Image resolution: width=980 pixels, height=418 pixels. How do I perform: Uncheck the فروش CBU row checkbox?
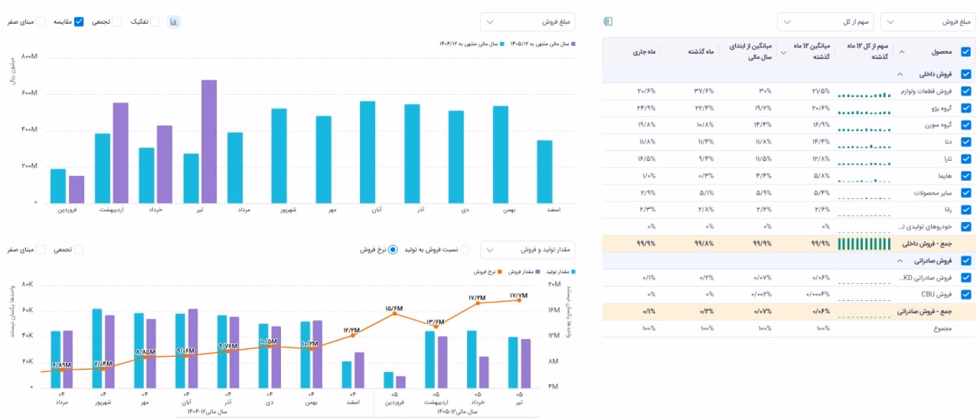coord(965,294)
